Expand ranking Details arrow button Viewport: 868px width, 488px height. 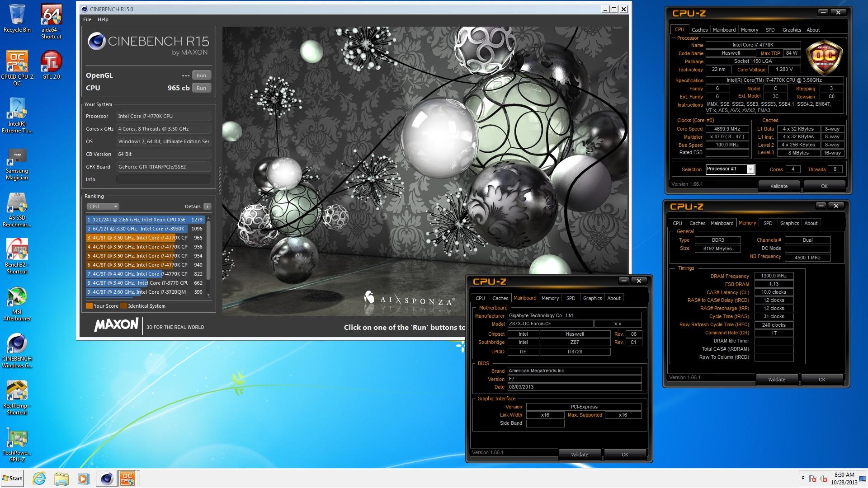click(208, 206)
